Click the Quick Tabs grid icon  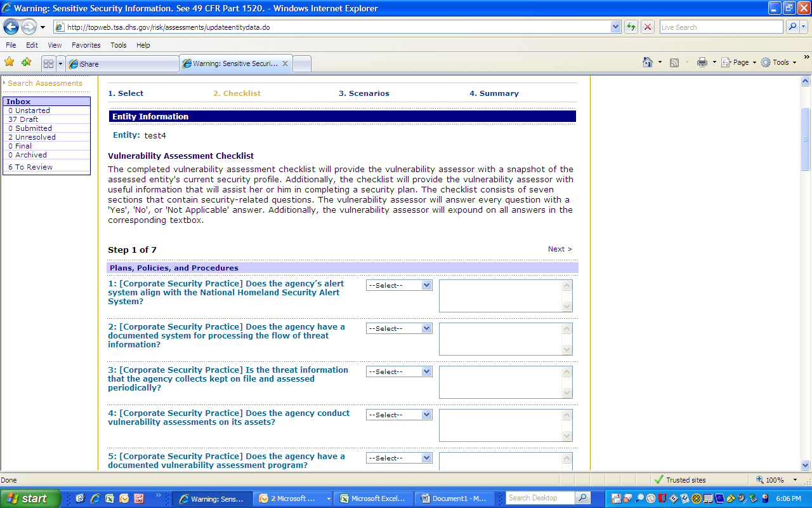[x=48, y=63]
